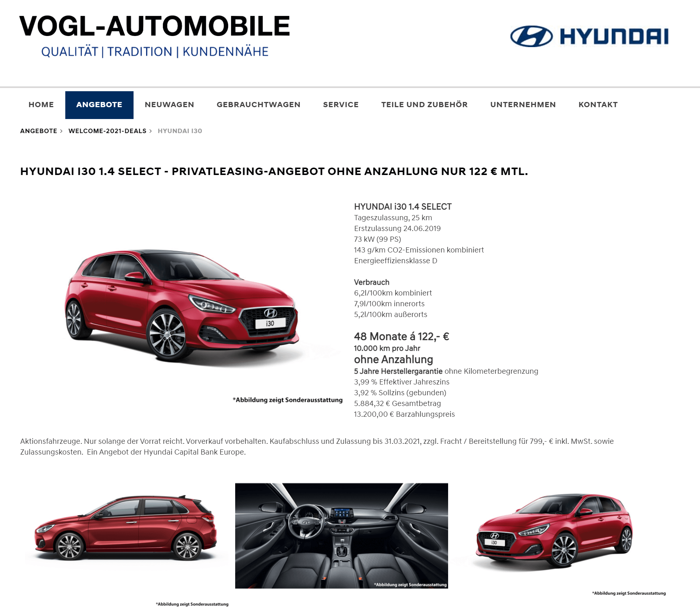
Task: Click the 'Aktionsfahrzeuge' disclaimer paragraph
Action: coord(317,446)
